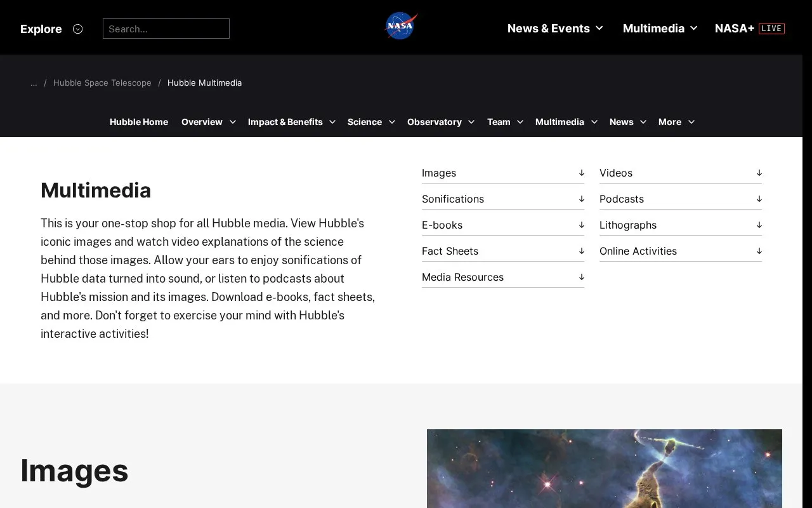The height and width of the screenshot is (508, 812).
Task: Open the Hubble nebula image thumbnail
Action: coord(605,469)
